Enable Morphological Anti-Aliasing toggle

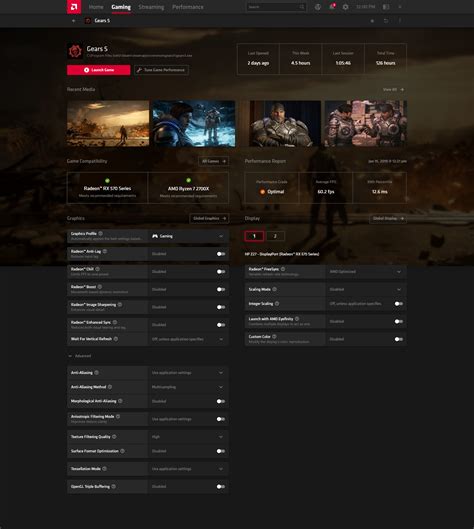point(221,401)
